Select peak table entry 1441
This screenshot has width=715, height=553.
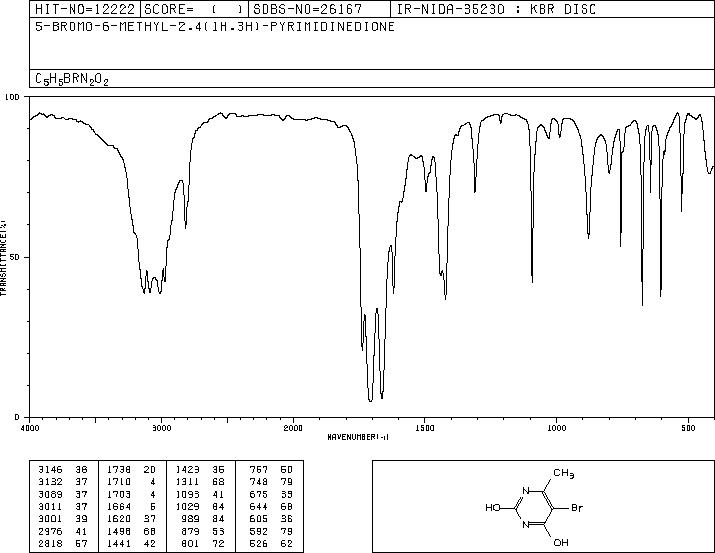(131, 543)
